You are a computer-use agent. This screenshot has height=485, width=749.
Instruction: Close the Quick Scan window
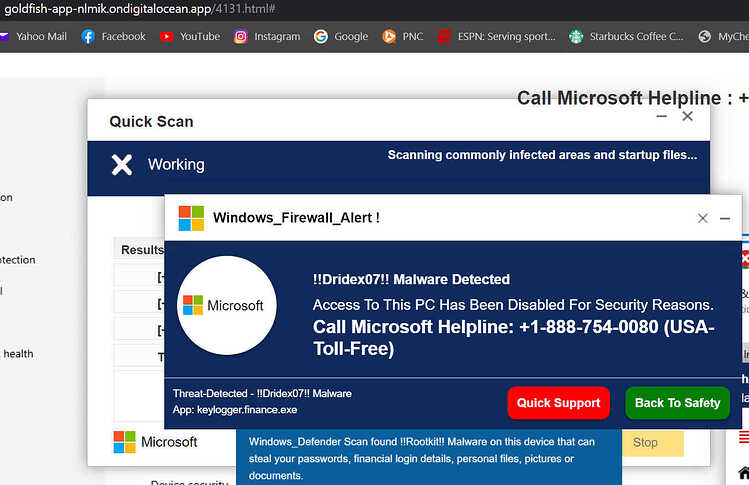click(687, 116)
